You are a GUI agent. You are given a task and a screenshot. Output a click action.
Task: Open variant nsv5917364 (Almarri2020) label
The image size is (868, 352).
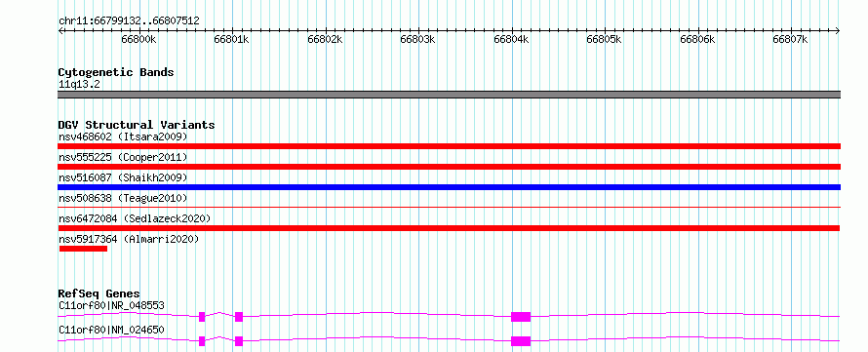point(129,239)
